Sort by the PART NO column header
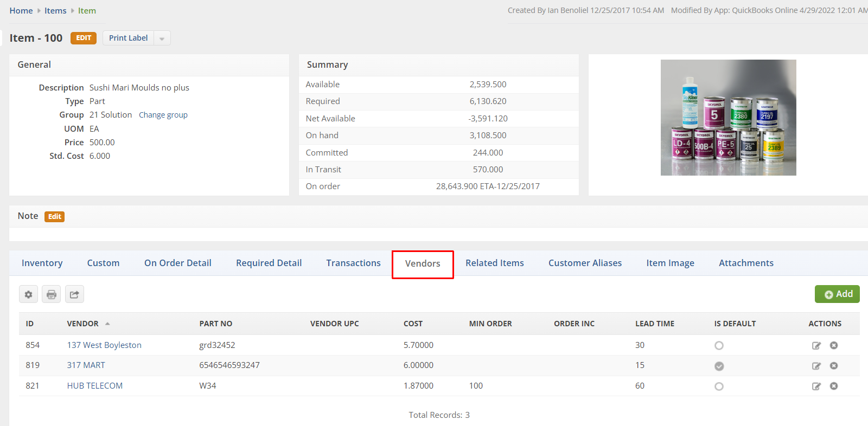Screen dimensions: 868x426 coord(215,324)
